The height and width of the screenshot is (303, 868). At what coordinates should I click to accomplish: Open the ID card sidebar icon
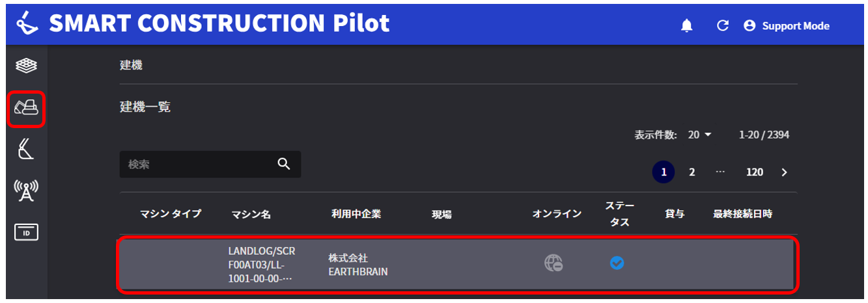26,232
